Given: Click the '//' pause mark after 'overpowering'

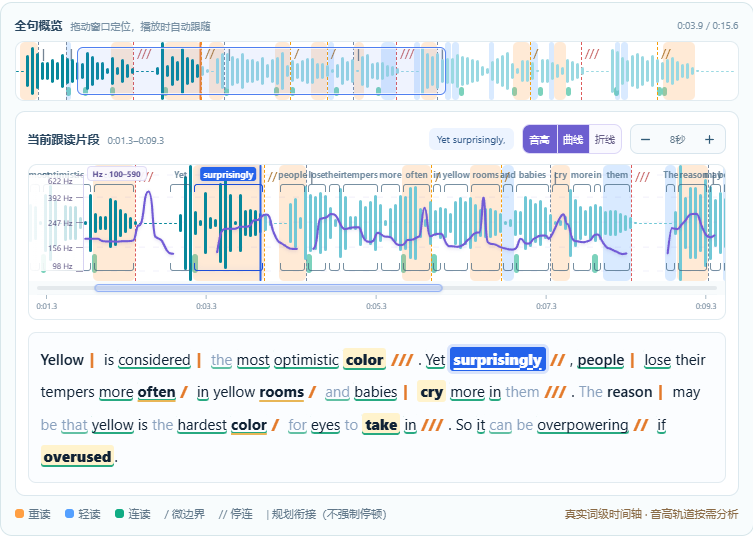Looking at the screenshot, I should pos(641,425).
